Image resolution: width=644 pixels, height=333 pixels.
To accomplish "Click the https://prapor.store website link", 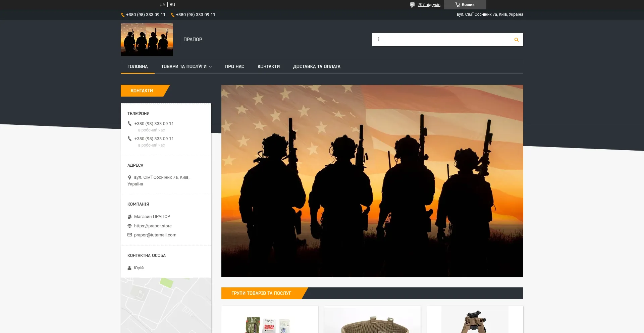I will click(153, 226).
